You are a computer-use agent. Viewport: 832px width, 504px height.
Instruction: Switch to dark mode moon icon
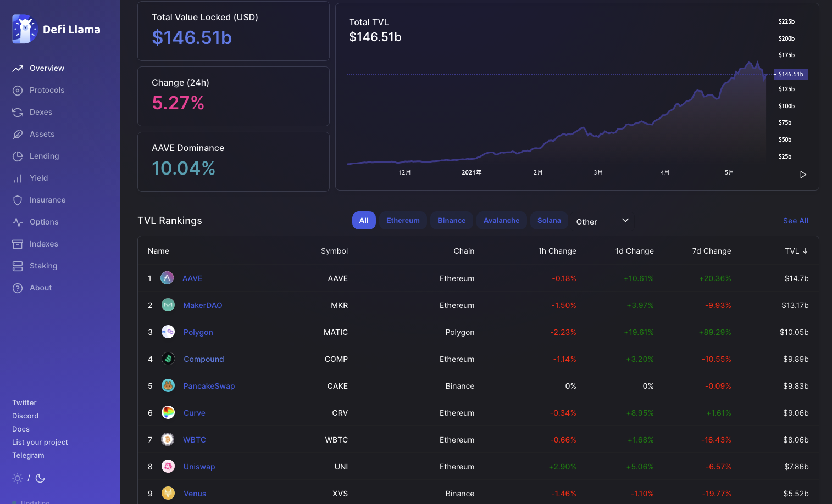click(x=40, y=478)
